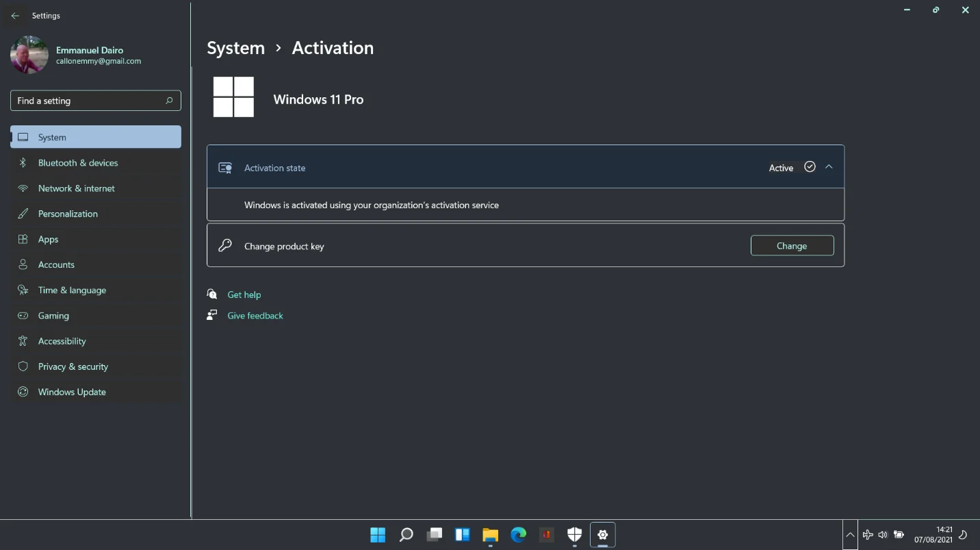Click the Privacy & security shield icon

pos(23,366)
